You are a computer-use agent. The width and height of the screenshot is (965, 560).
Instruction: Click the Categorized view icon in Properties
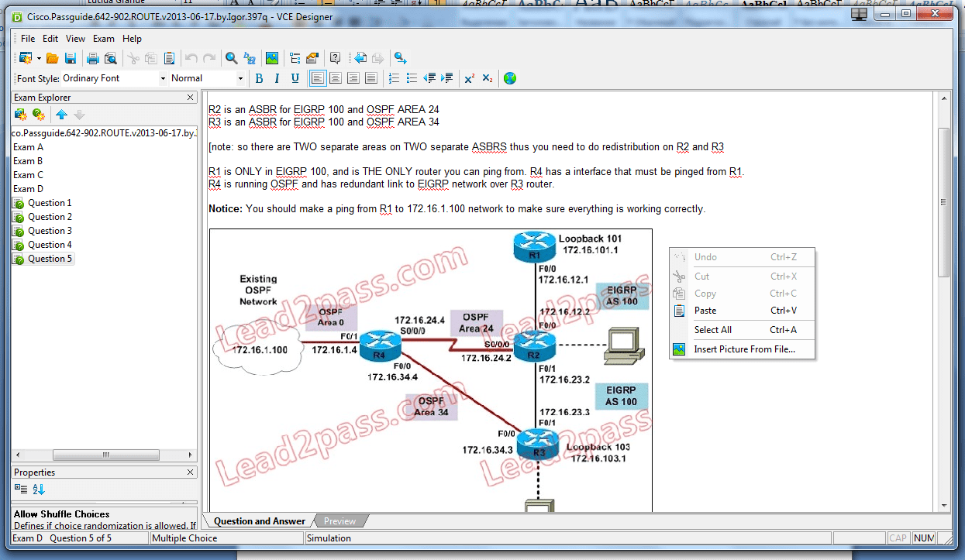[21, 489]
